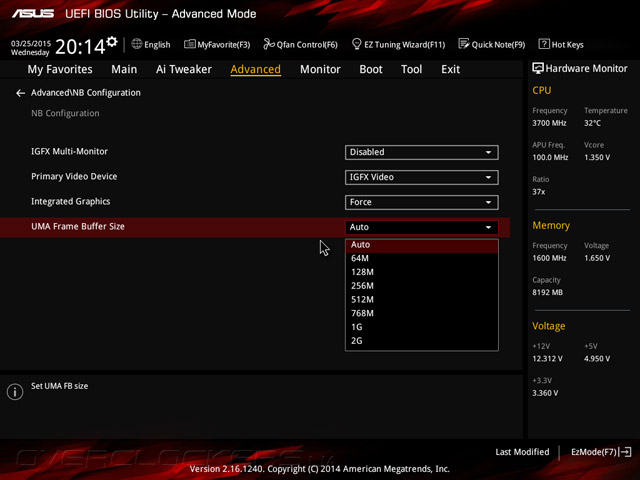Viewport: 640px width, 480px height.
Task: Choose 64M frame buffer size
Action: 422,258
